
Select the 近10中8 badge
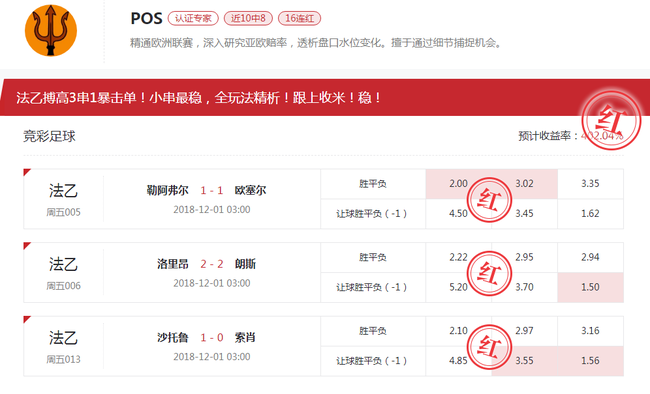pyautogui.click(x=248, y=18)
